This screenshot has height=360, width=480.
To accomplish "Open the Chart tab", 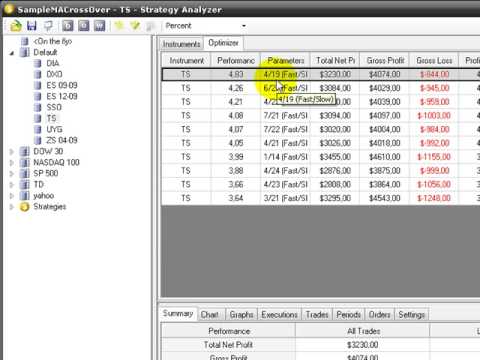I will click(x=209, y=314).
